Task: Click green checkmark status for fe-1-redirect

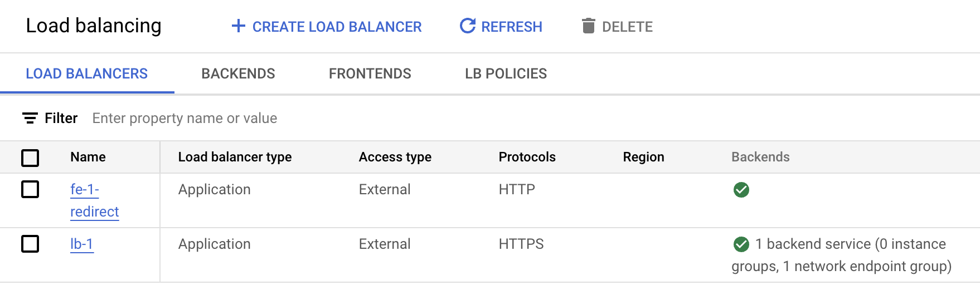Action: tap(741, 190)
